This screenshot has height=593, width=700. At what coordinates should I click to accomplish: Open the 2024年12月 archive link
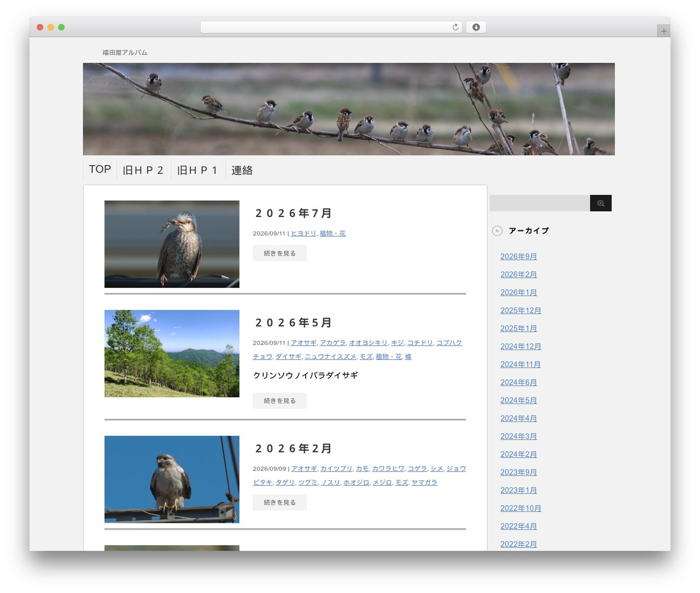pyautogui.click(x=521, y=347)
